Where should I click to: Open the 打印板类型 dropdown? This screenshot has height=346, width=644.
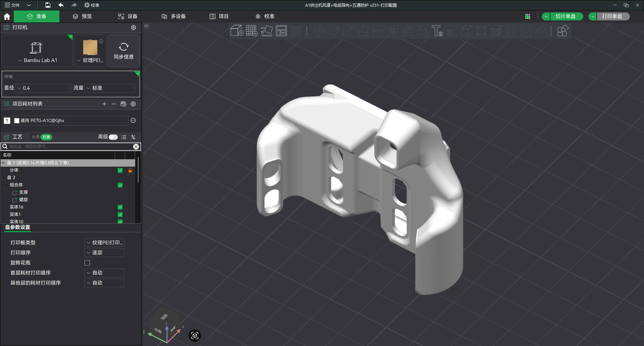[104, 243]
